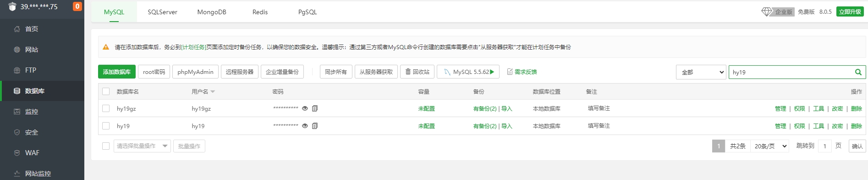868x180 pixels.
Task: Open 数据库 in sidebar
Action: (42, 91)
